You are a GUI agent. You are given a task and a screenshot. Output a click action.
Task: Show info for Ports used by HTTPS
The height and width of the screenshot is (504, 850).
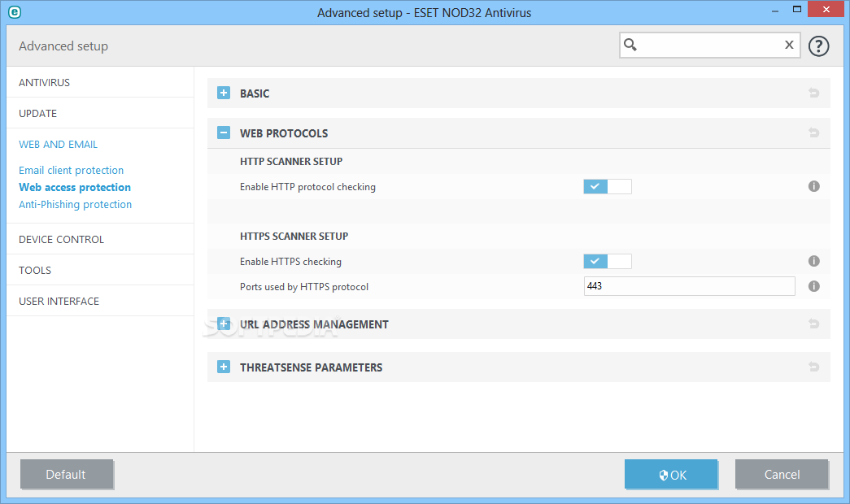813,286
